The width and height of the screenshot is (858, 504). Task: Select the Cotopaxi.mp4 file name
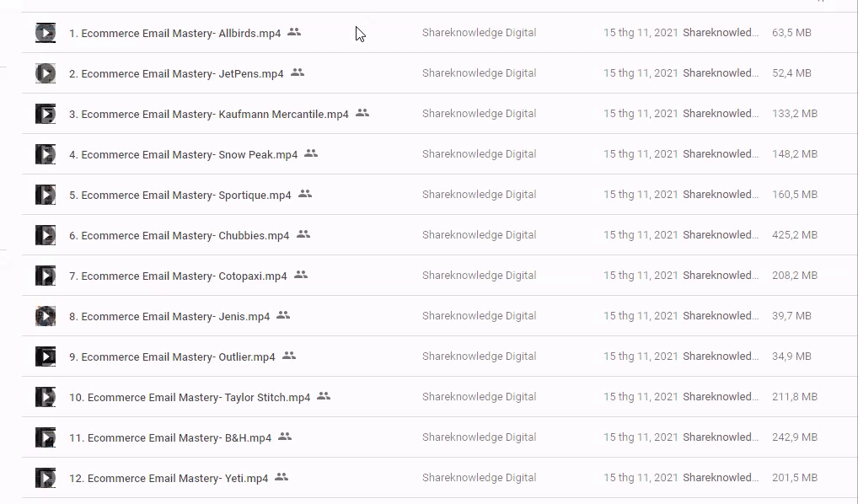coord(178,276)
